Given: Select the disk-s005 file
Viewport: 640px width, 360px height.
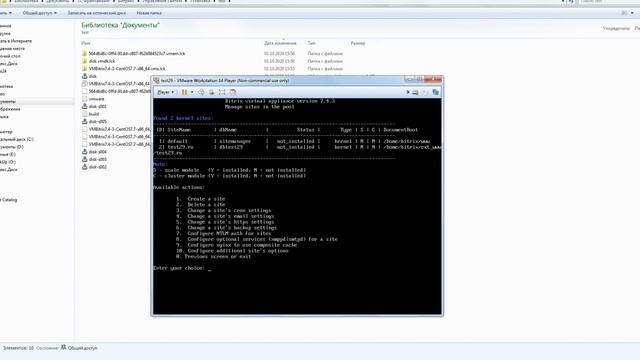Looking at the screenshot, I should pos(94,122).
